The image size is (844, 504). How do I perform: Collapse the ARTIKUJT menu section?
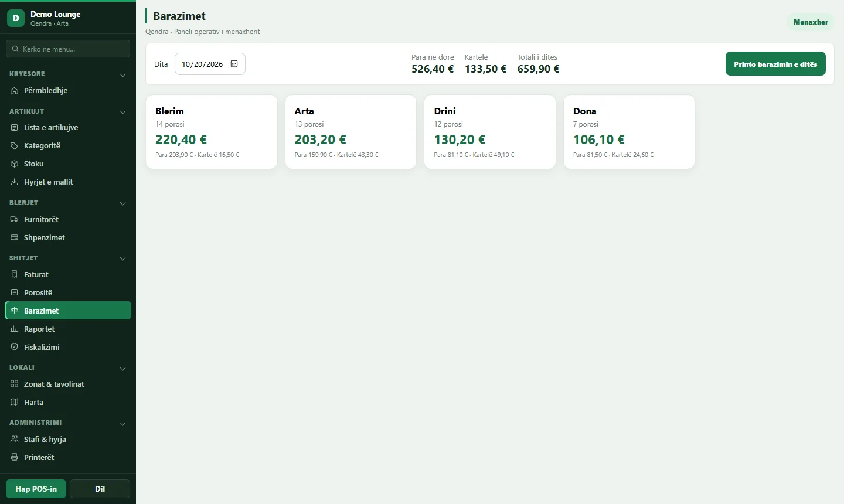(122, 112)
